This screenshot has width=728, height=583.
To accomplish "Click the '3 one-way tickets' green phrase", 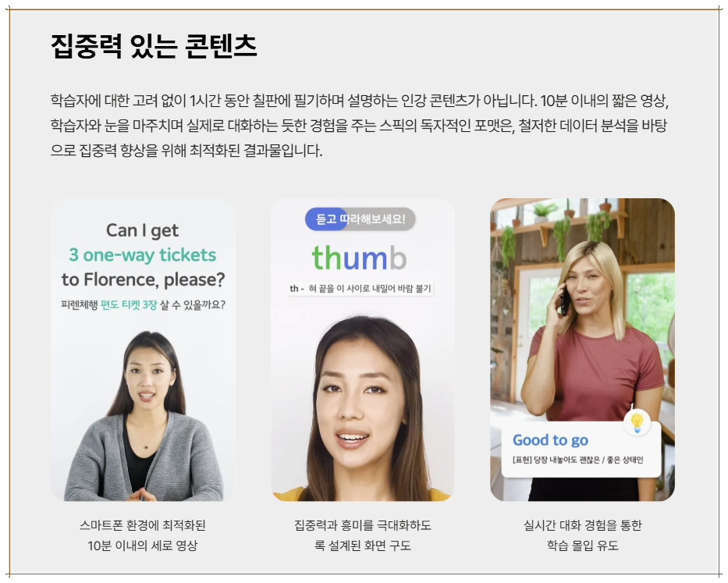I will (x=143, y=255).
